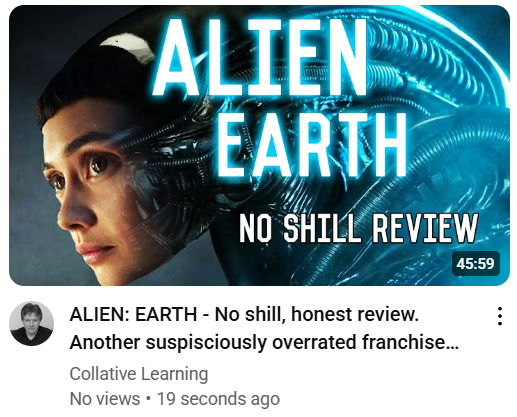Open the Alien Earth video thumbnail
The image size is (517, 417).
click(x=259, y=145)
